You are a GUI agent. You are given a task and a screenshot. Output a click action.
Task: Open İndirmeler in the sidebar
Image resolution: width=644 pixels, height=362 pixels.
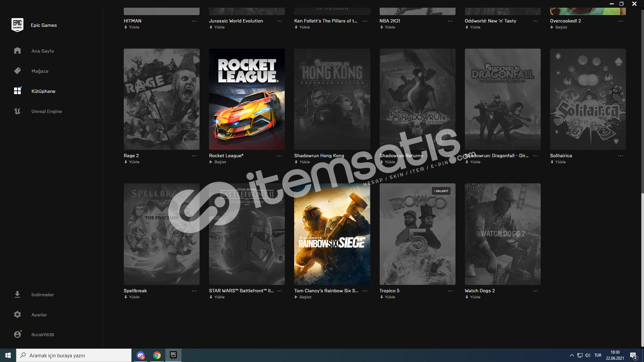(x=43, y=295)
